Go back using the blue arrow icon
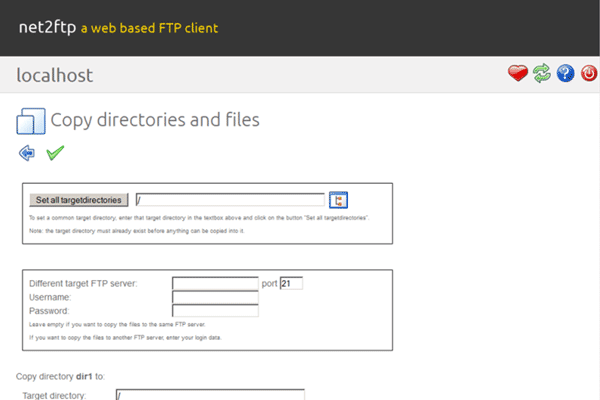This screenshot has width=600, height=400. pos(27,152)
